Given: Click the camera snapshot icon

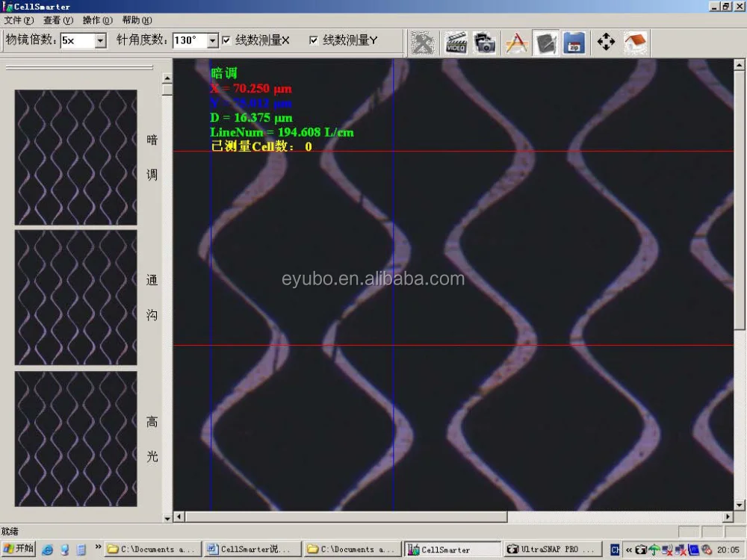Looking at the screenshot, I should [485, 43].
